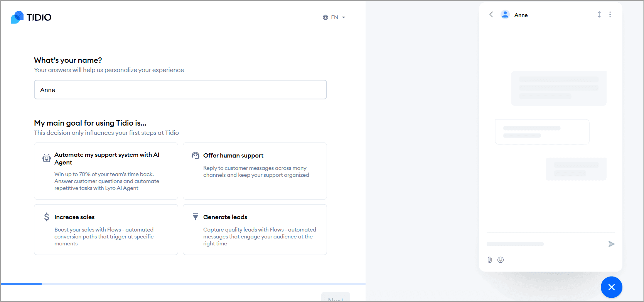Open the EN language dropdown
644x302 pixels.
click(334, 17)
